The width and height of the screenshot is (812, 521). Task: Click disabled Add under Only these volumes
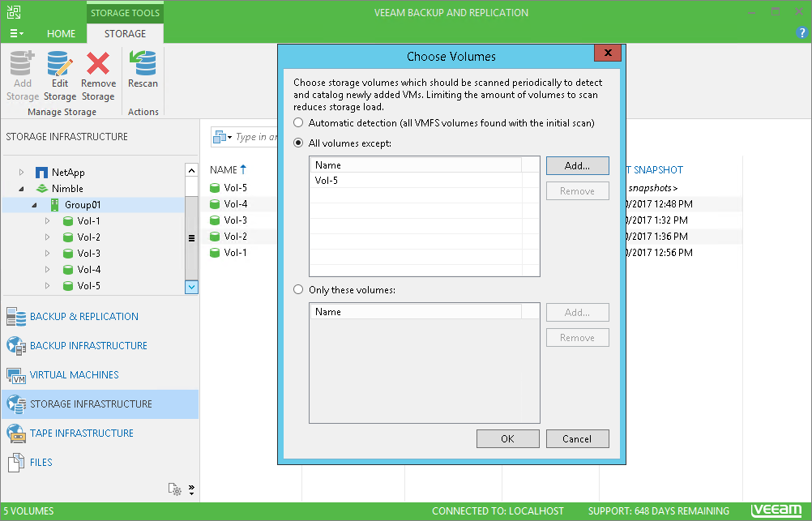(x=578, y=312)
